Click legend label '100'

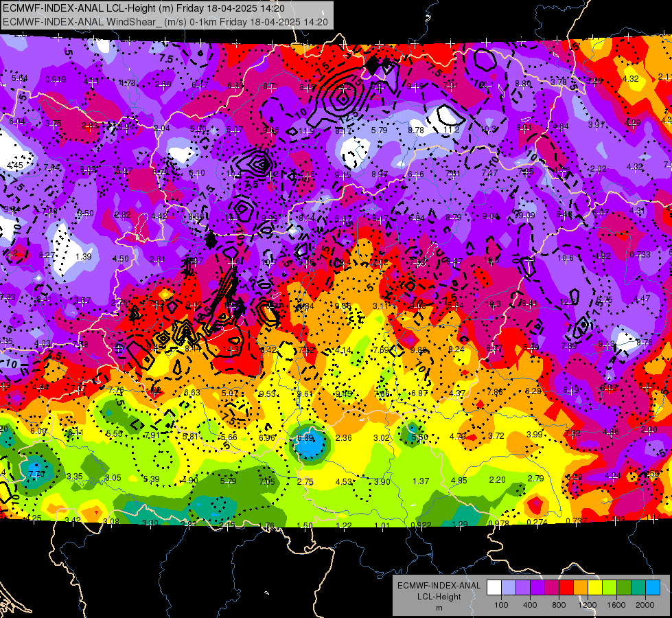(x=501, y=605)
